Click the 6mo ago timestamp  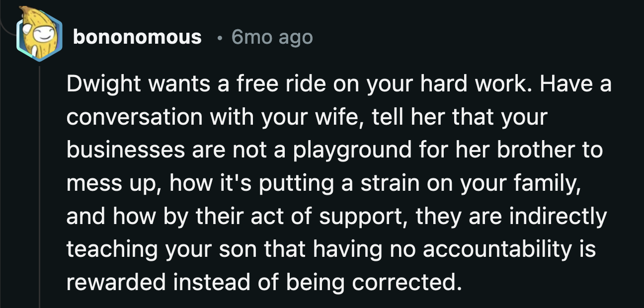271,37
